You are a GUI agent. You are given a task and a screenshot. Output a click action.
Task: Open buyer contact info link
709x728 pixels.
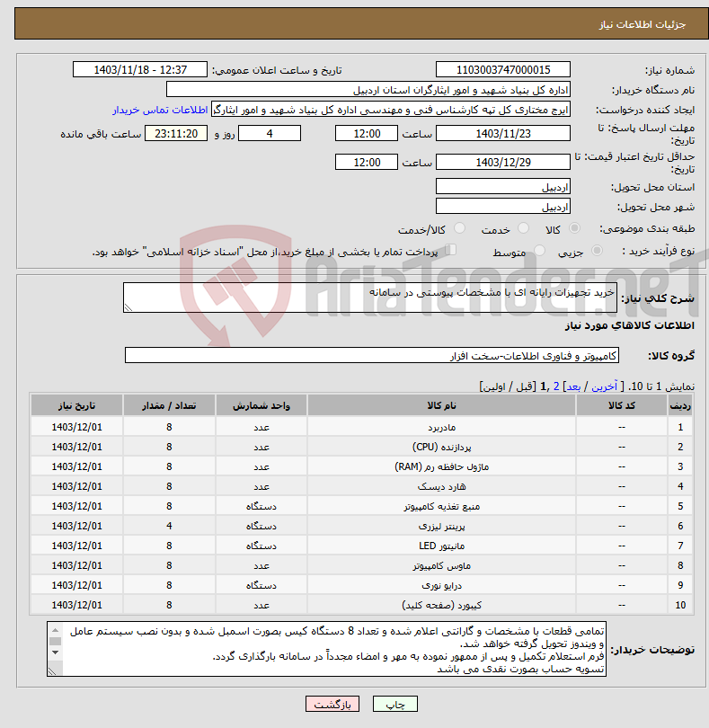click(x=160, y=110)
